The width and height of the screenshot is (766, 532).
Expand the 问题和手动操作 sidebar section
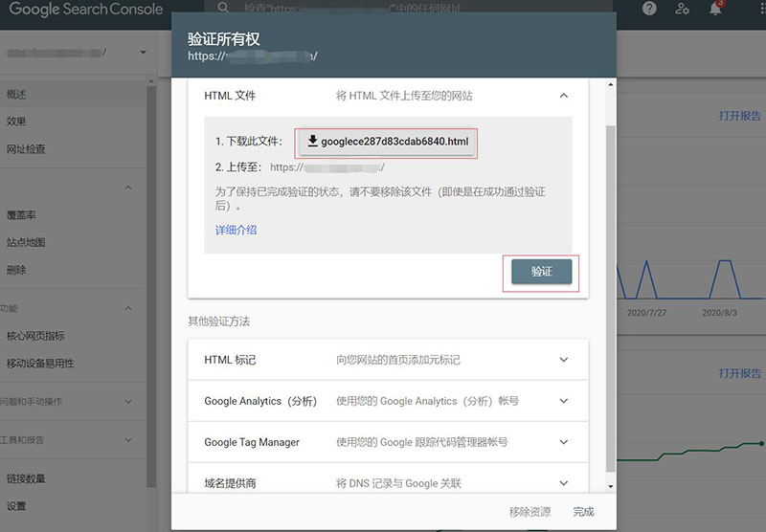point(128,402)
